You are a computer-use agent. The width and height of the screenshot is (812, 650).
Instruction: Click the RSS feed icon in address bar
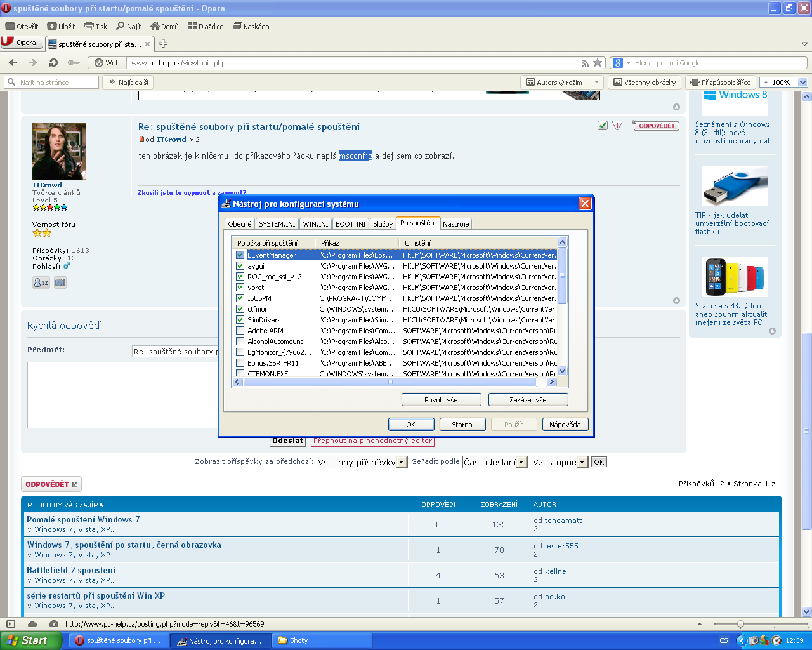point(585,63)
